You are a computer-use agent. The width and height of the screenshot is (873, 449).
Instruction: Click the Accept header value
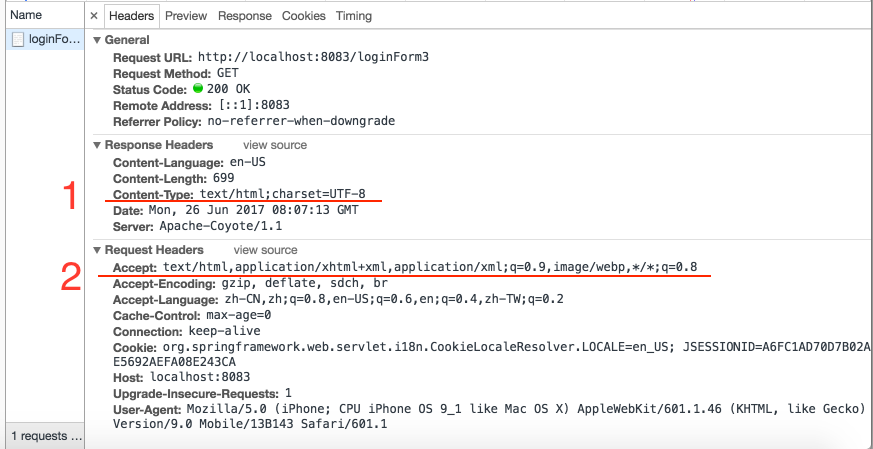pyautogui.click(x=430, y=267)
